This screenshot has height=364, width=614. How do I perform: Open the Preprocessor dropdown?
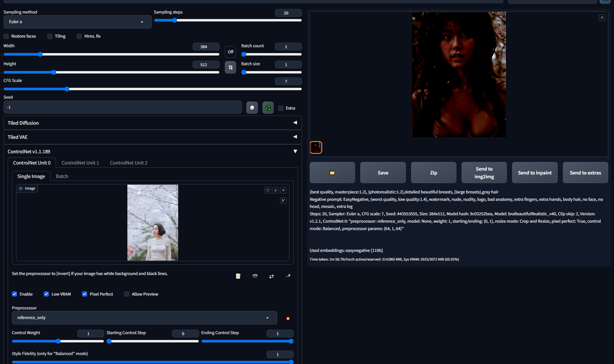point(144,318)
